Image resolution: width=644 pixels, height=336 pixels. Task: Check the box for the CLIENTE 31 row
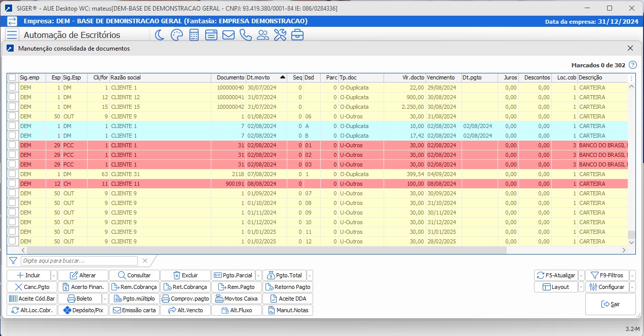pos(12,174)
